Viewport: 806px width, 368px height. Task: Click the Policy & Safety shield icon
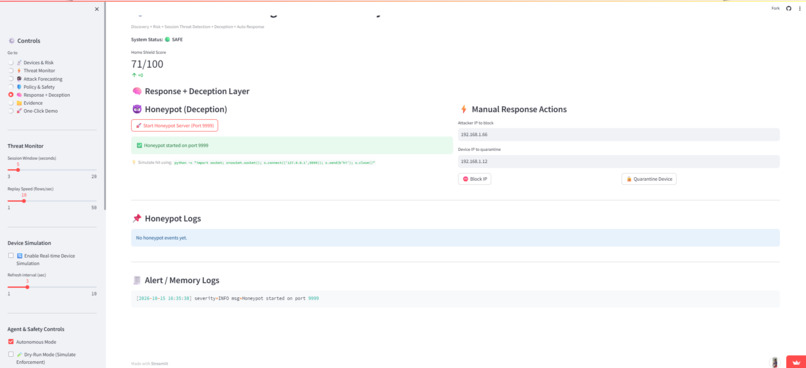pyautogui.click(x=20, y=87)
